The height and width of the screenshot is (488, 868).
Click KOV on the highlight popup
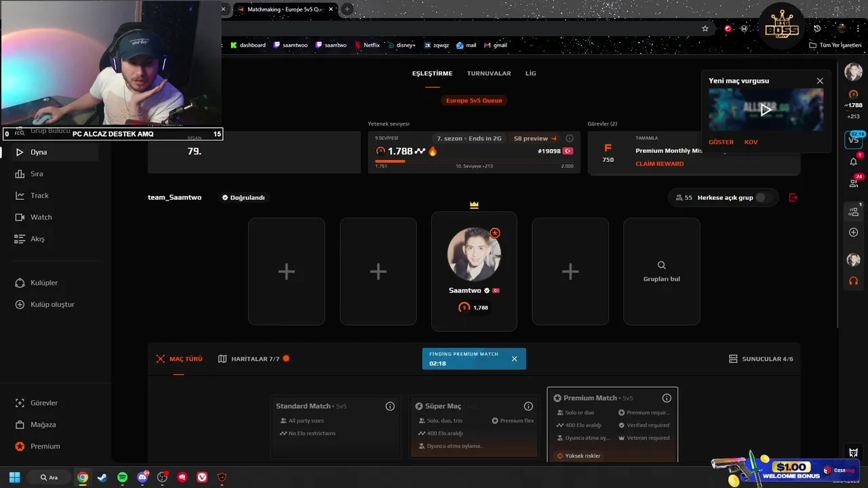pos(751,142)
